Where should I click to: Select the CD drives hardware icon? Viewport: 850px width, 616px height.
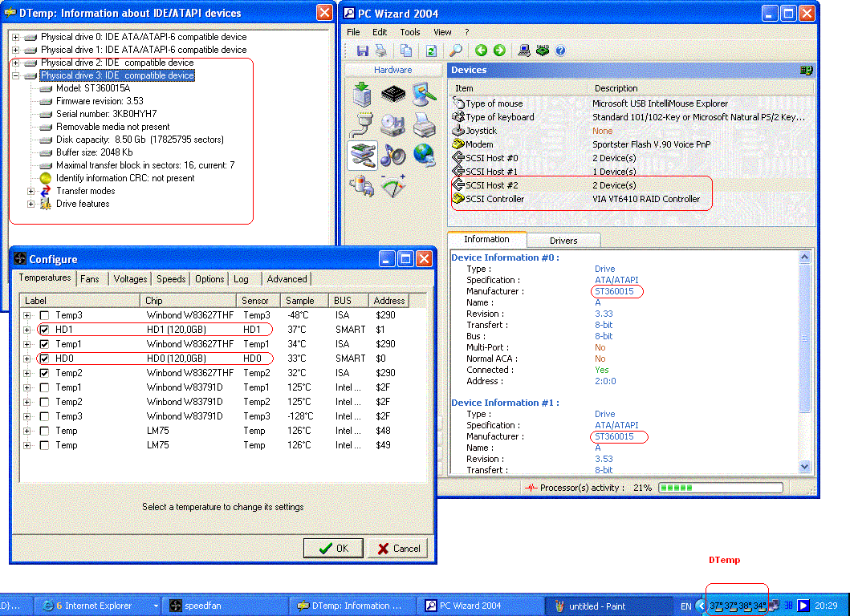coord(393,124)
